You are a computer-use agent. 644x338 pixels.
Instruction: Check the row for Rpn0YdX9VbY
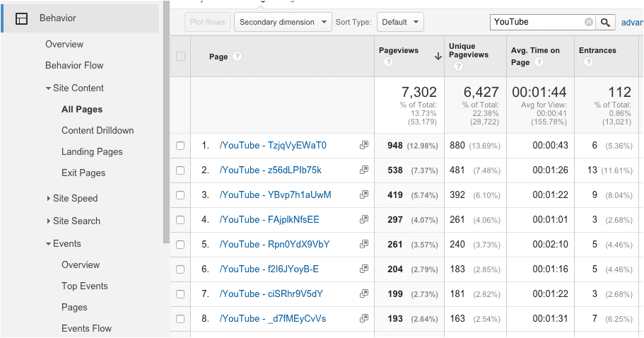point(180,245)
